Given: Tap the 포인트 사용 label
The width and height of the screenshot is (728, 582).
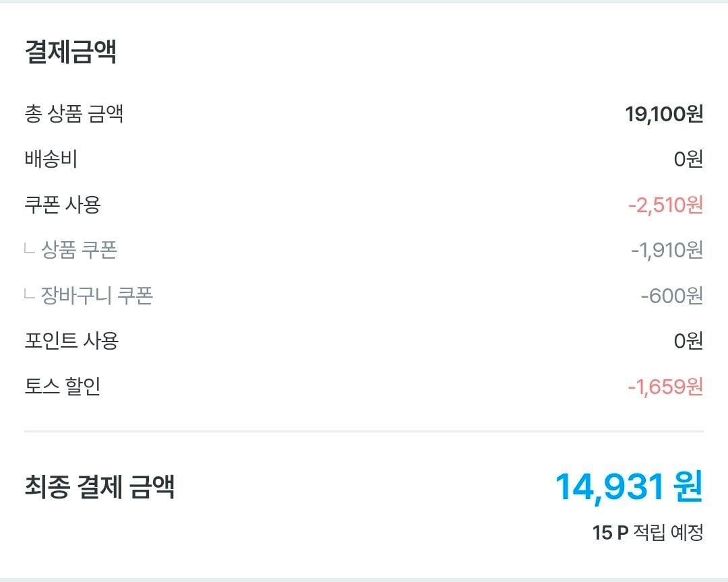Looking at the screenshot, I should 71,341.
